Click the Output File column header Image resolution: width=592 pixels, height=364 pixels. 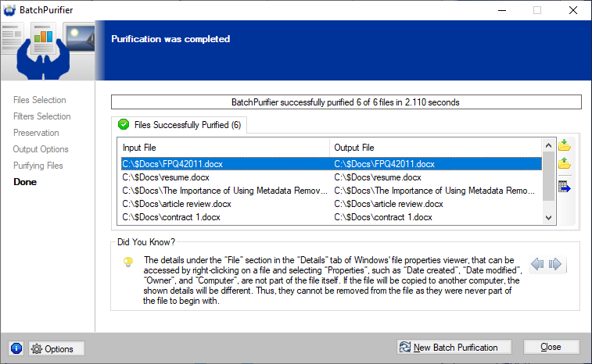point(436,148)
